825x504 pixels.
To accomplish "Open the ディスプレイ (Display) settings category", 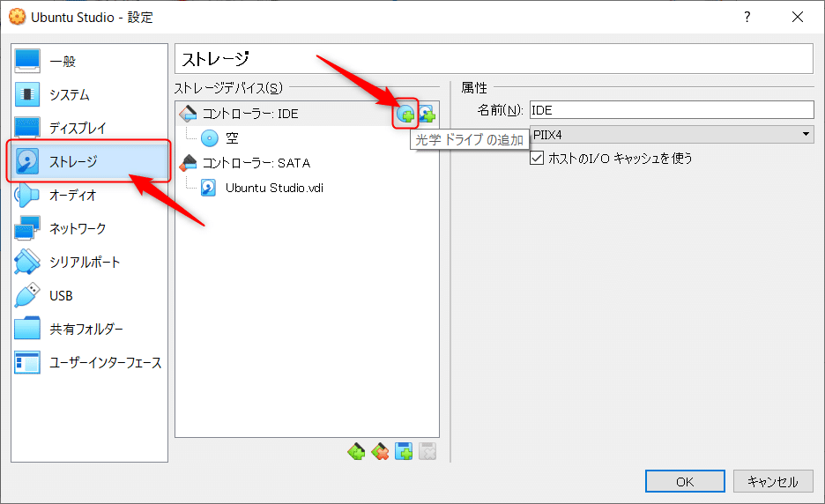I will (x=89, y=128).
